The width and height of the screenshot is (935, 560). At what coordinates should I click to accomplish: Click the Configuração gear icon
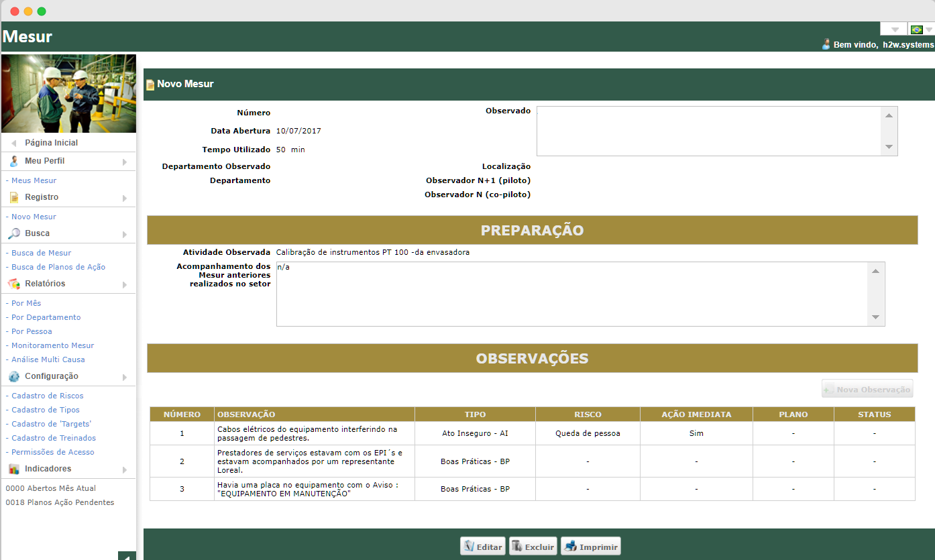(14, 376)
